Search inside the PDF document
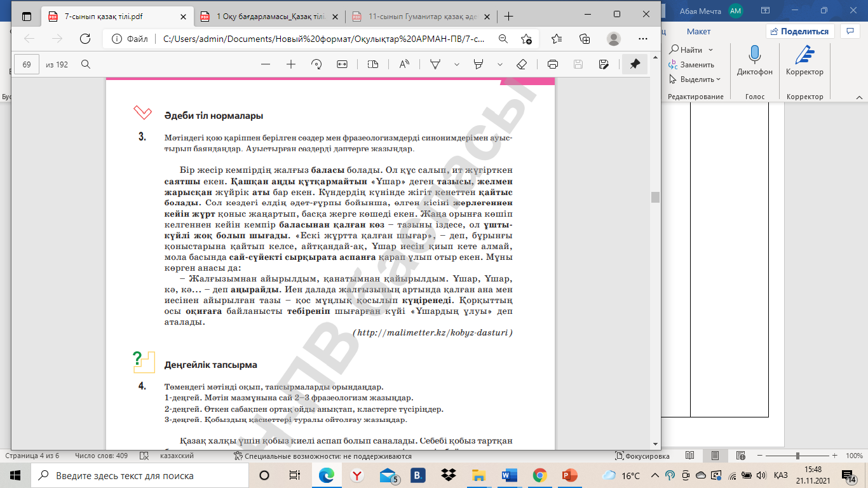The height and width of the screenshot is (488, 868). pos(86,64)
